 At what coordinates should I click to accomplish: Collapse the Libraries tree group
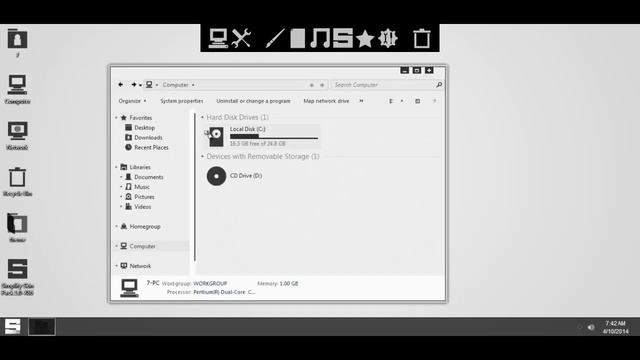(116, 167)
